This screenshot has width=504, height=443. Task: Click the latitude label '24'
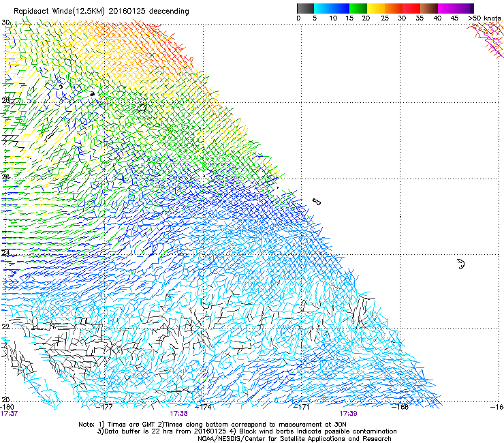(x=5, y=253)
